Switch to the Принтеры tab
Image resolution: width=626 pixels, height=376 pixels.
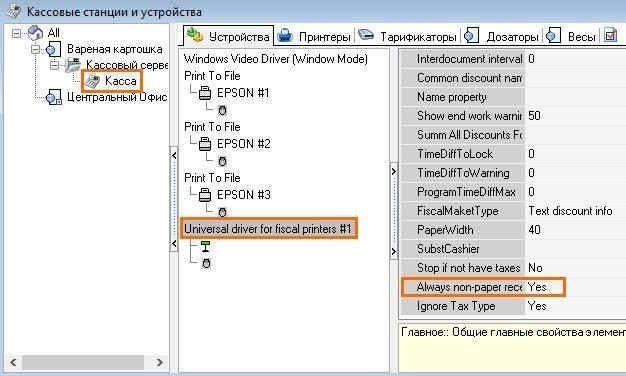pyautogui.click(x=314, y=37)
